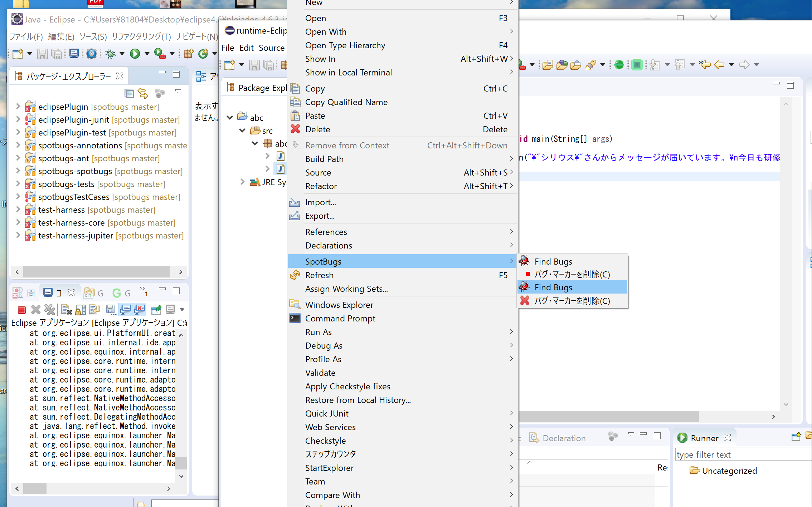This screenshot has width=812, height=507.
Task: Click the Clear Console icon
Action: coord(67,310)
